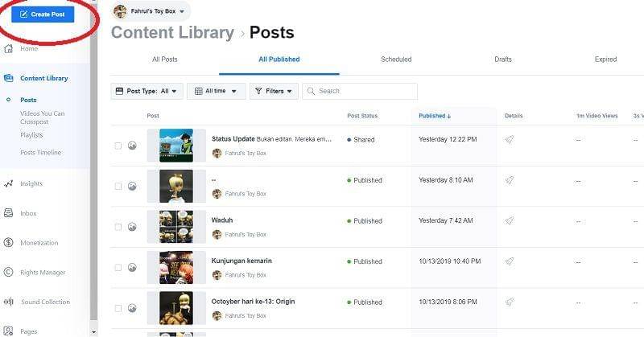Open the Filters dropdown

[274, 92]
